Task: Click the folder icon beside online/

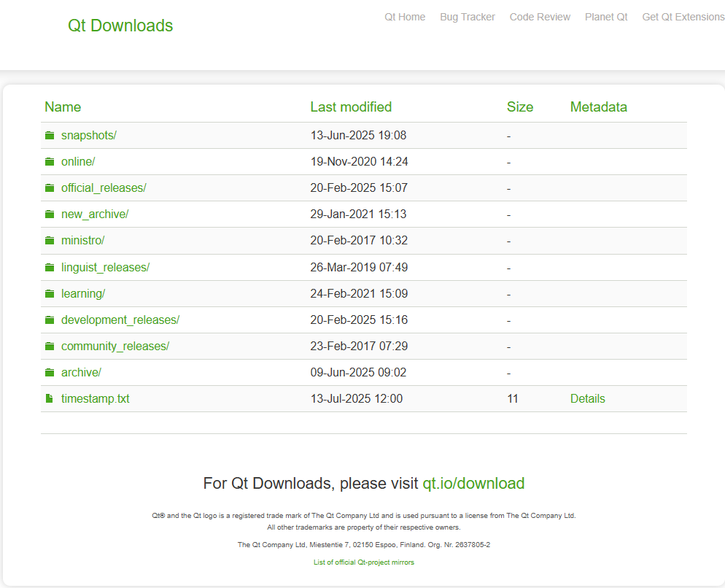Action: click(50, 161)
